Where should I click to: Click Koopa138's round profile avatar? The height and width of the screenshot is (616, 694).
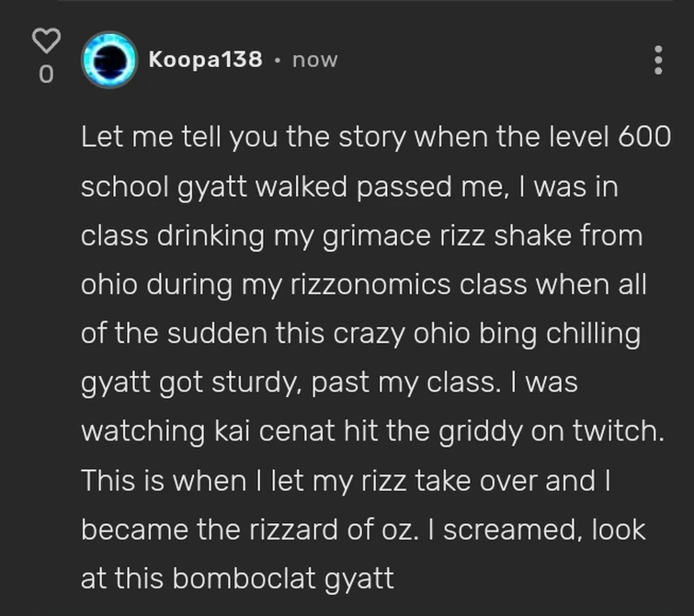pos(108,60)
